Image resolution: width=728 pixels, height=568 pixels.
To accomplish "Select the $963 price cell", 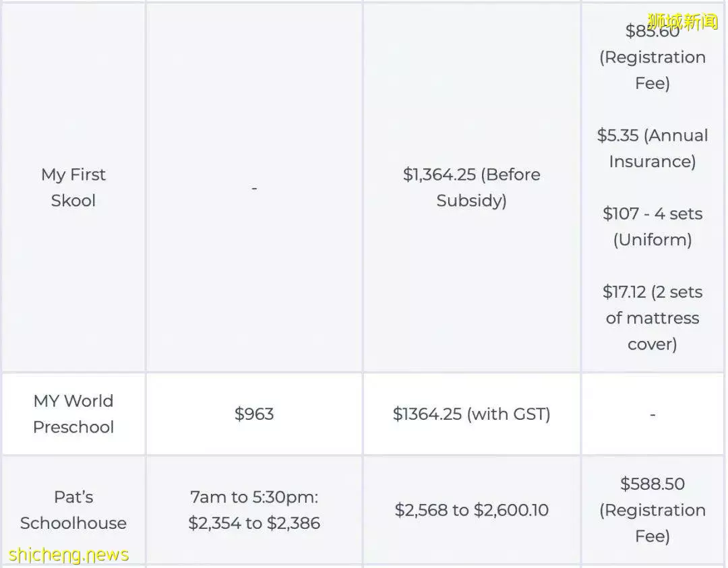I will [x=254, y=414].
